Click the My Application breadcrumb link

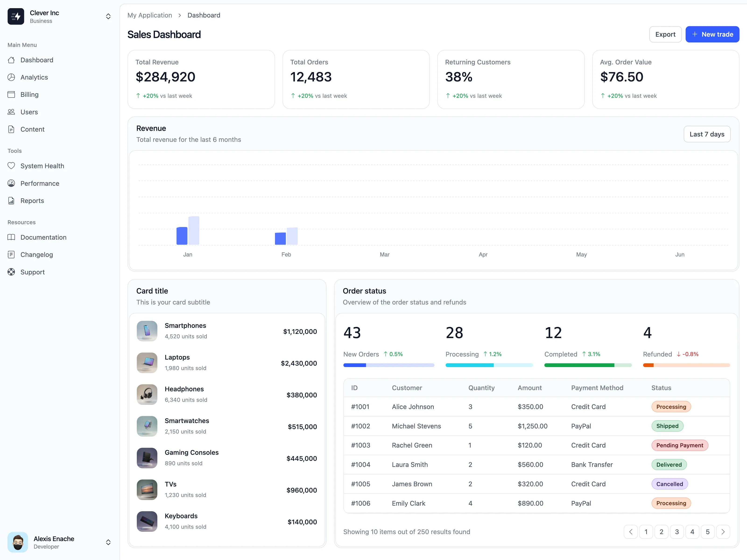150,15
